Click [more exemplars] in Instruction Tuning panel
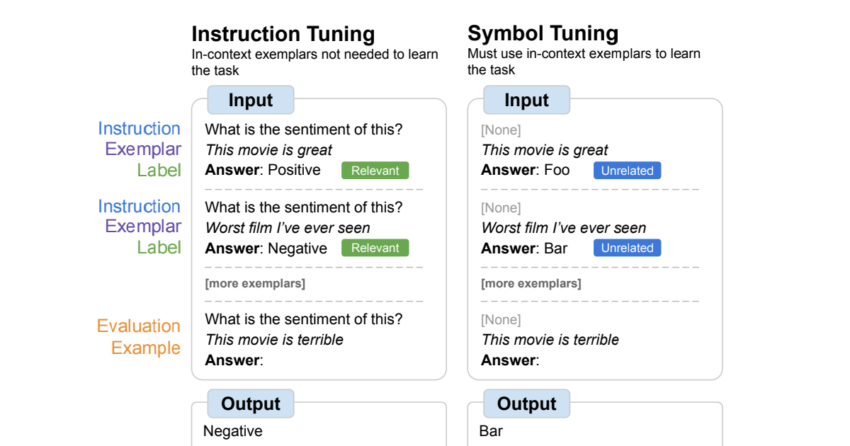Image resolution: width=850 pixels, height=446 pixels. click(255, 283)
